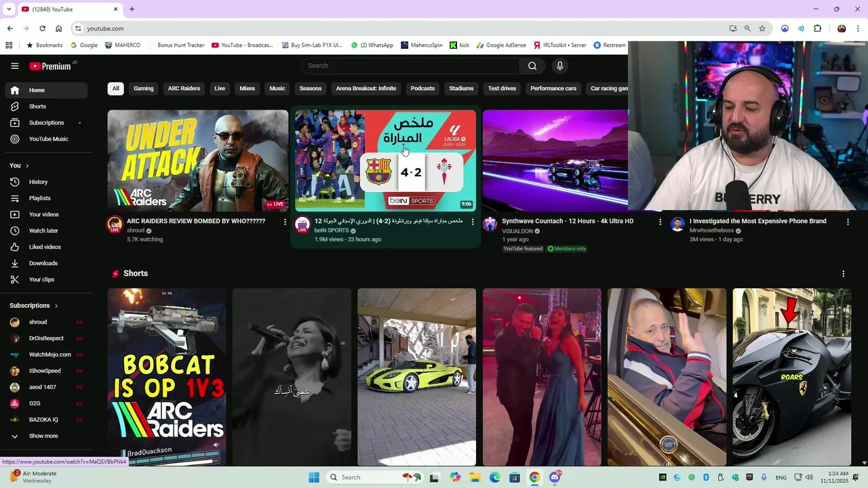Click the YouTube Premium logo

tap(50, 66)
